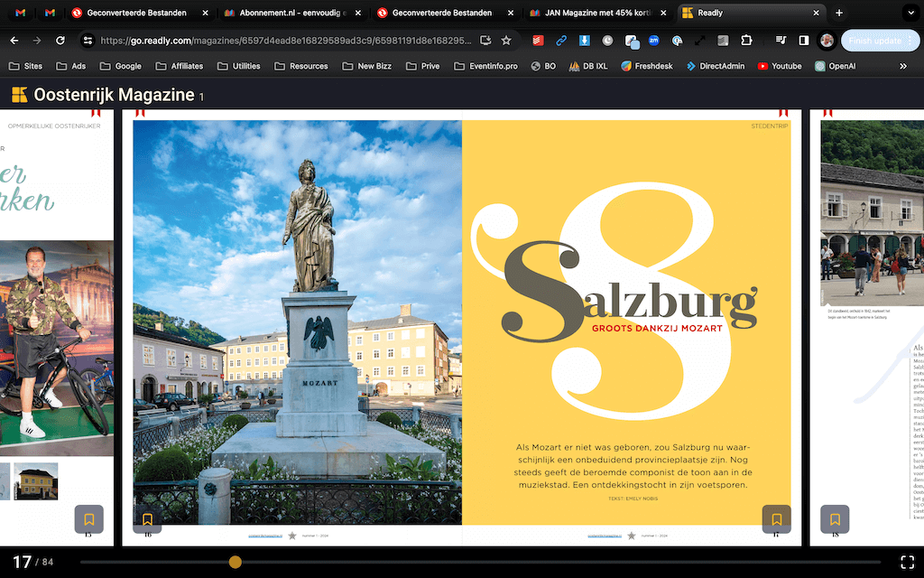
Task: Open the Freshdesk bookmark
Action: (646, 66)
